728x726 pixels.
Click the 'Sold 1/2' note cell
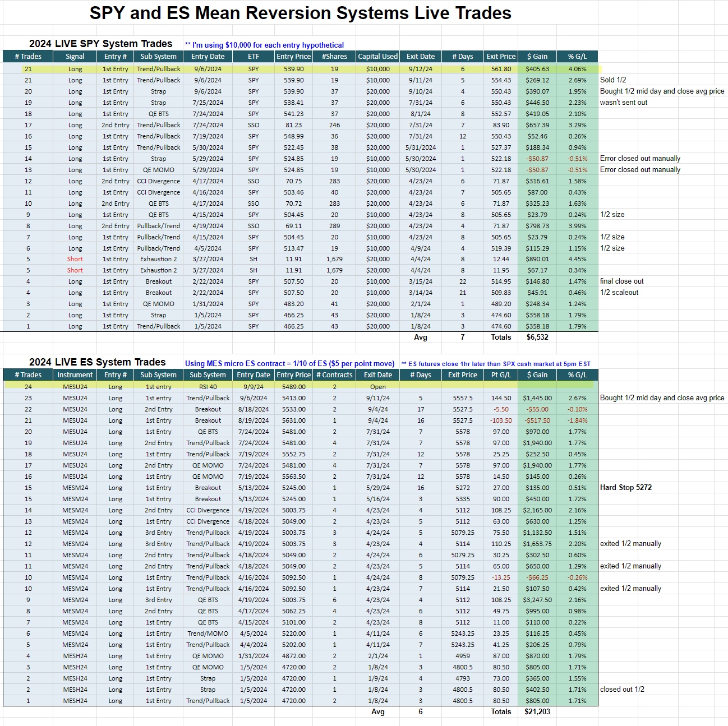coord(613,80)
